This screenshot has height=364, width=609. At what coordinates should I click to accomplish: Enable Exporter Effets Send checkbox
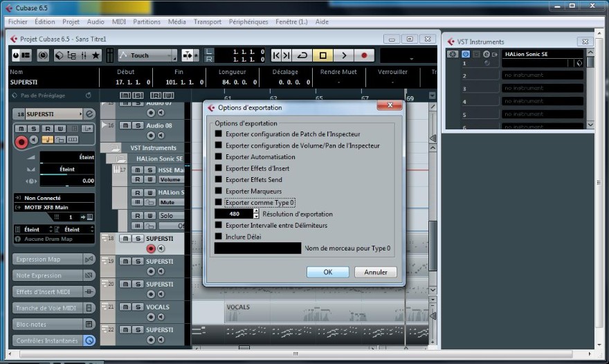click(x=218, y=179)
